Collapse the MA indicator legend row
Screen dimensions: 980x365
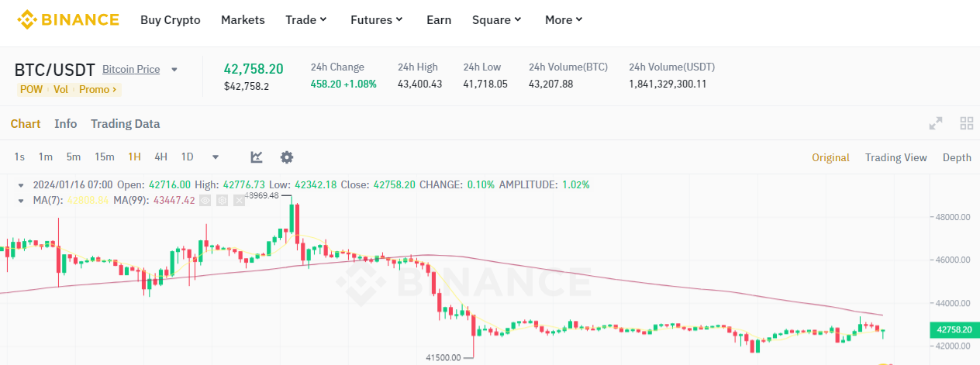click(20, 200)
